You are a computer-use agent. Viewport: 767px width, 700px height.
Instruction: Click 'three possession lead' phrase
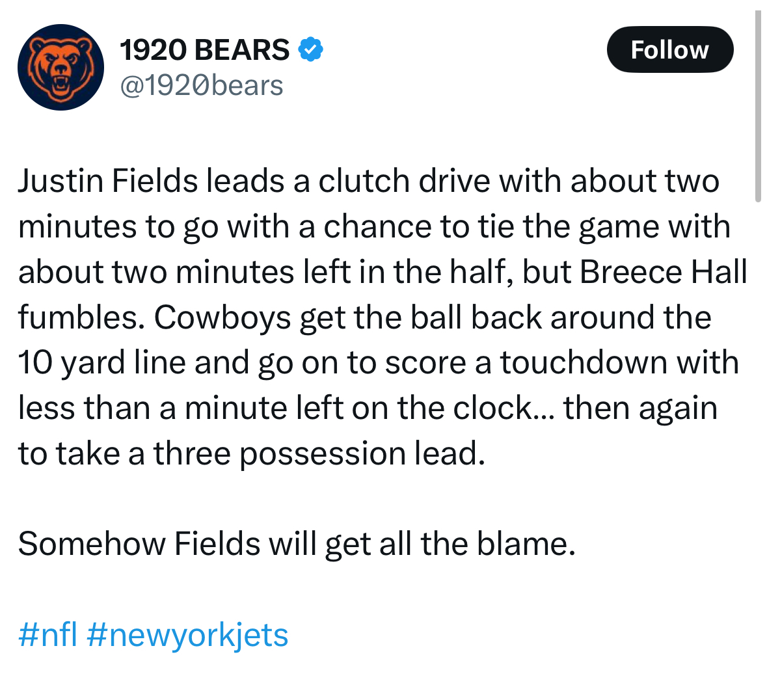(319, 453)
